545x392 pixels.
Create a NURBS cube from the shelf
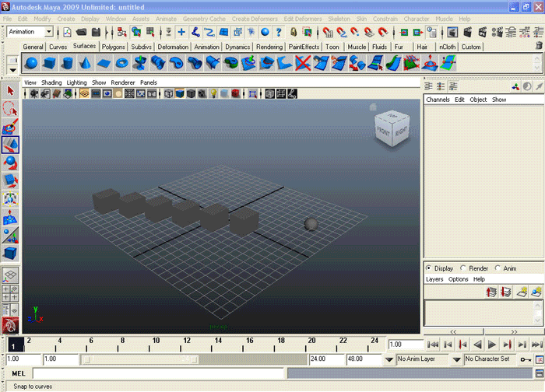click(49, 63)
